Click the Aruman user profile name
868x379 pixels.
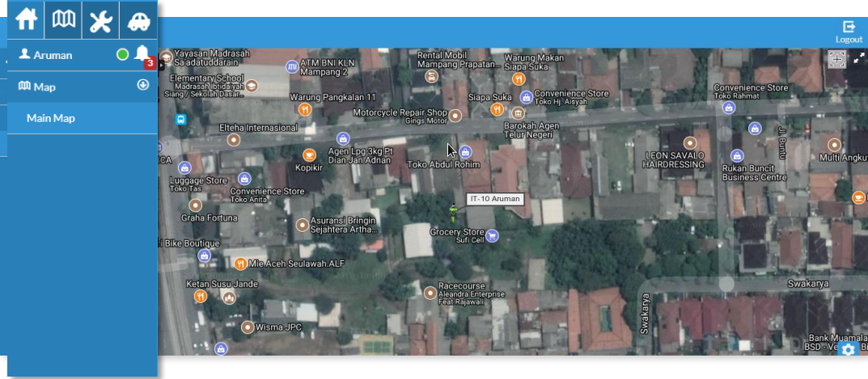[53, 55]
